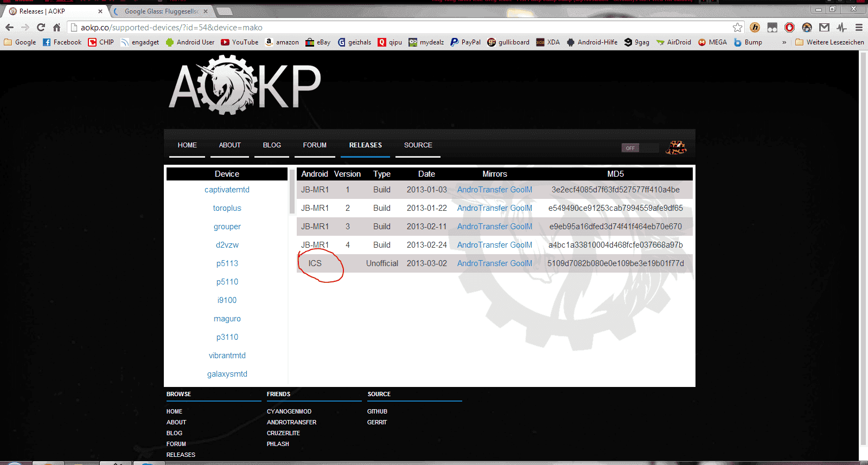Open the new tab button
868x465 pixels.
224,11
